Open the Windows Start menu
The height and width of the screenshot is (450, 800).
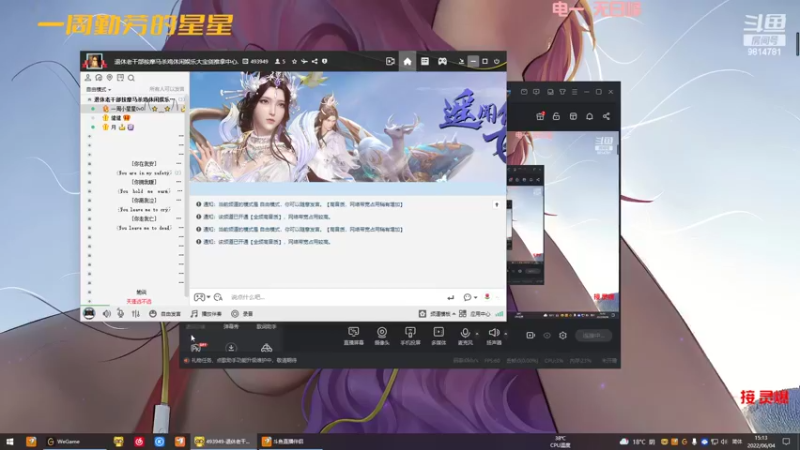click(10, 441)
